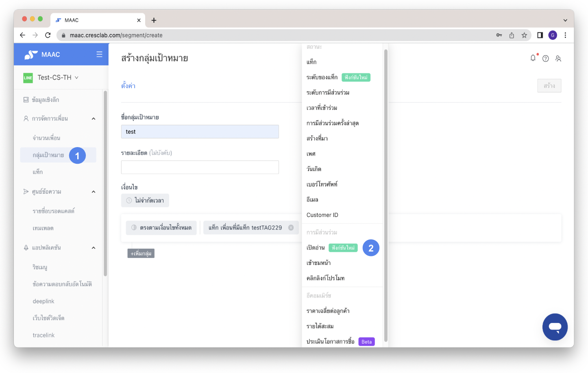Collapse the แอปพลิเคชัน section

94,248
